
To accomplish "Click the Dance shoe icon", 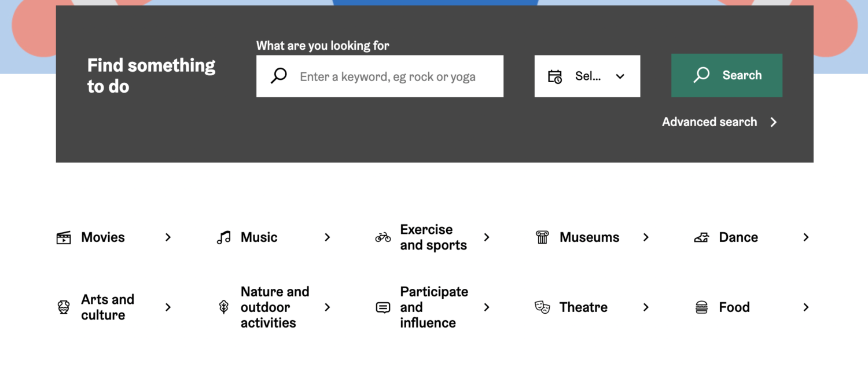I will click(701, 237).
